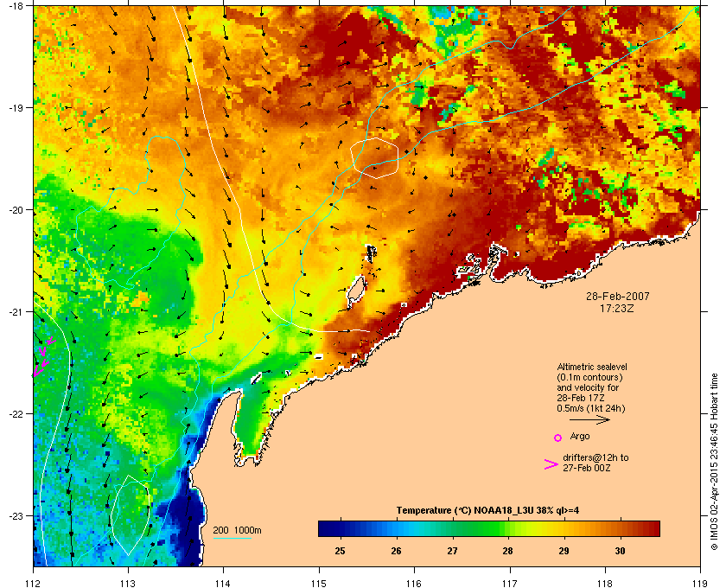This screenshot has height=588, width=726.
Task: Click the green section of the colorbar near 27
Action: tap(452, 528)
